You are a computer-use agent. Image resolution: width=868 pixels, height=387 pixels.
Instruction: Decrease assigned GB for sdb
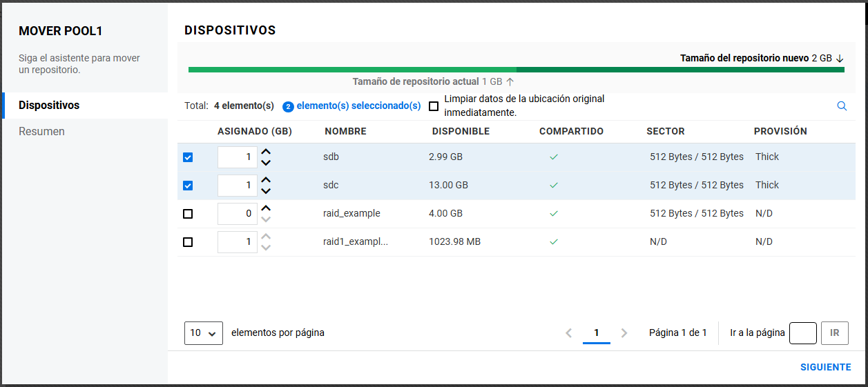pos(266,163)
